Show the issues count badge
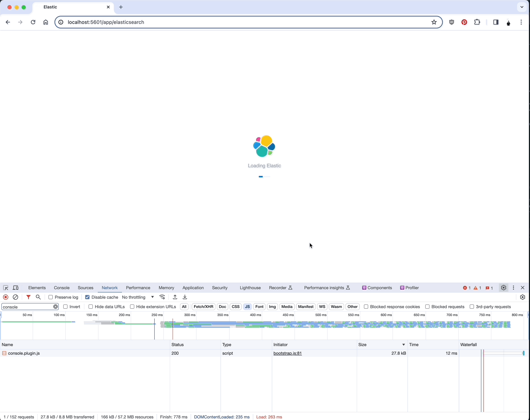Image resolution: width=530 pixels, height=420 pixels. tap(489, 288)
